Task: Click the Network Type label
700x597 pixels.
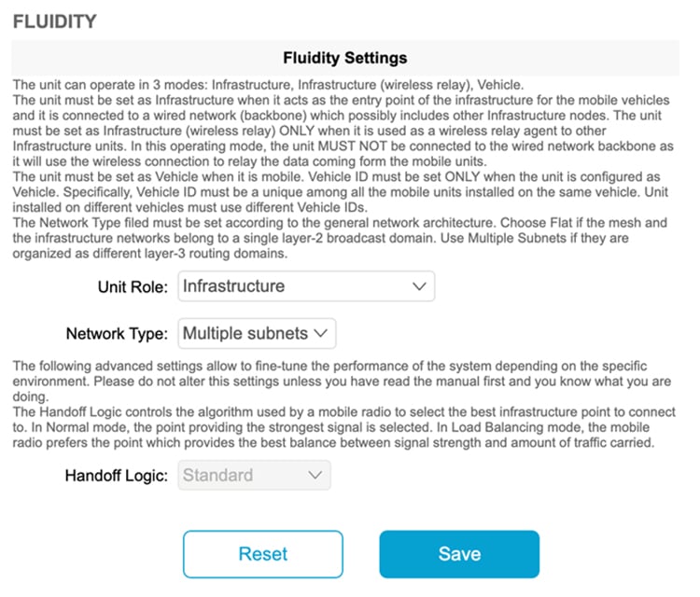Action: [117, 334]
